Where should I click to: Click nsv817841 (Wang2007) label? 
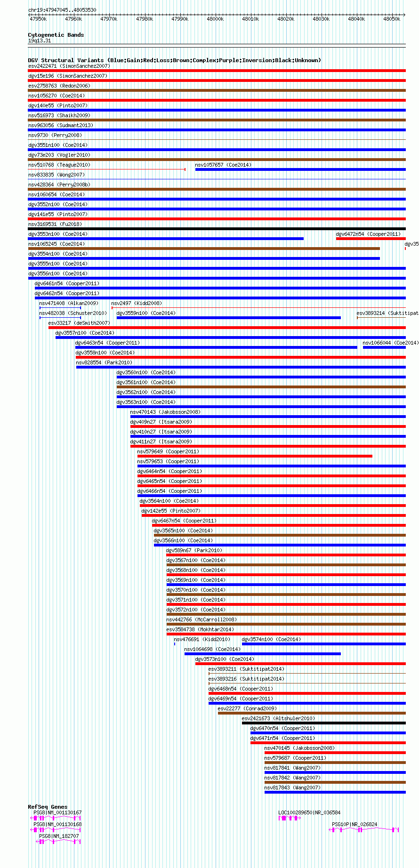(293, 768)
